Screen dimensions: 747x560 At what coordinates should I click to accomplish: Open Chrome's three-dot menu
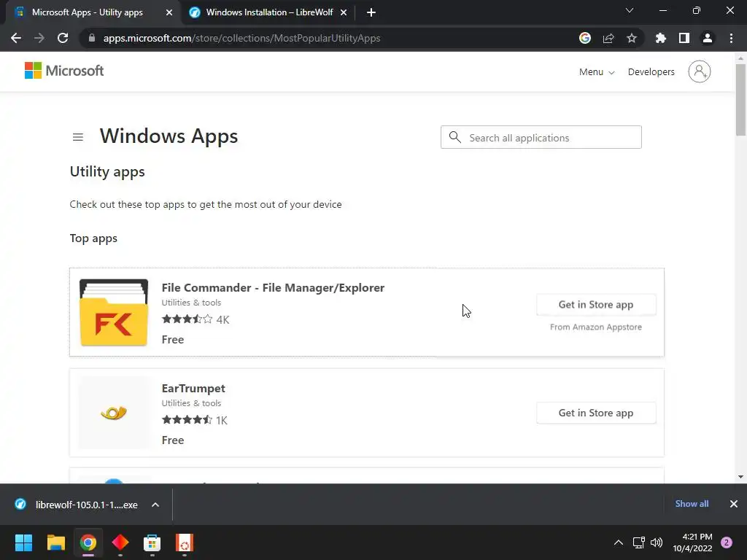731,38
